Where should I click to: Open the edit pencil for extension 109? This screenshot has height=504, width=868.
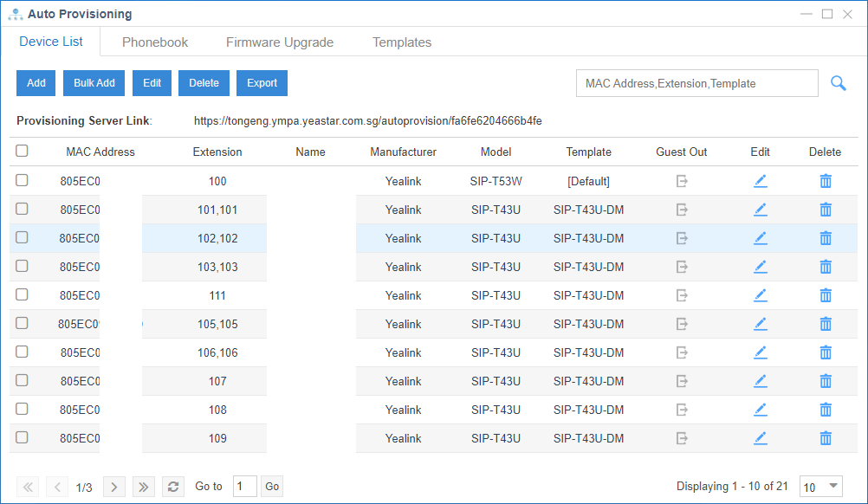(x=760, y=437)
